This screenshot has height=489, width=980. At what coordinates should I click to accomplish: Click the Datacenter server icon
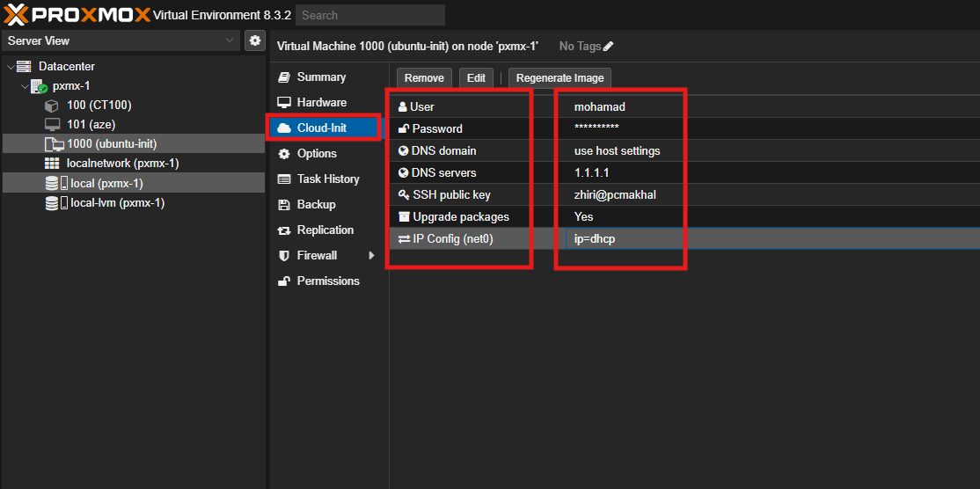24,66
